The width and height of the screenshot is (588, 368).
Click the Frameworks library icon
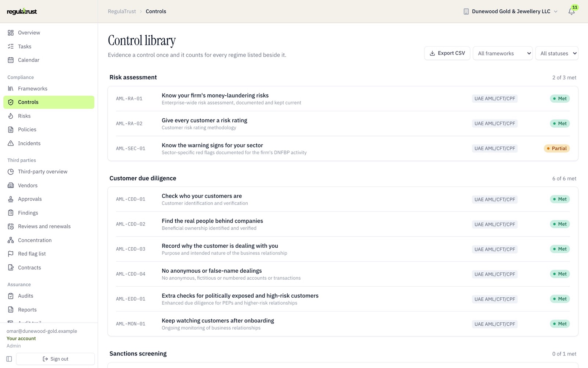point(11,89)
